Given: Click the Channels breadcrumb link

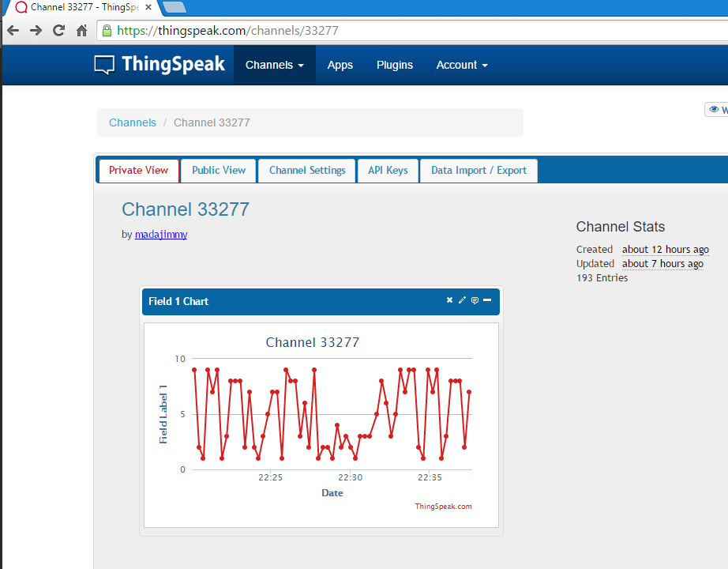Looking at the screenshot, I should pos(132,122).
